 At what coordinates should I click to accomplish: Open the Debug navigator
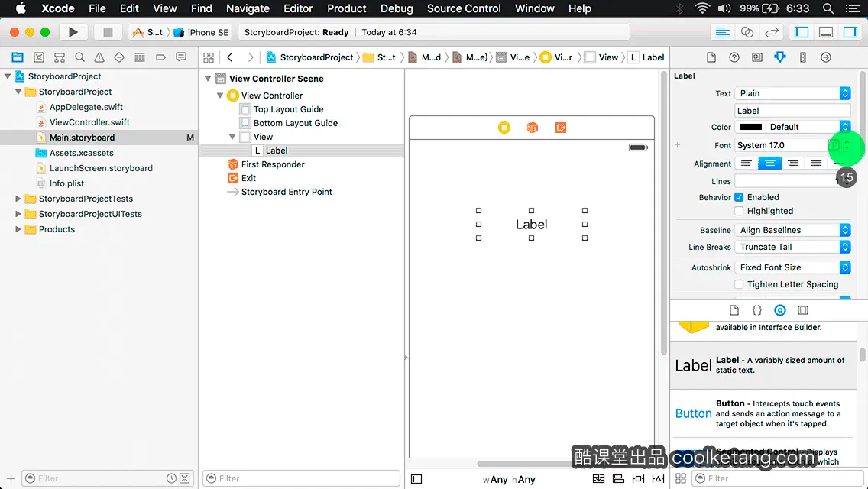tap(140, 57)
